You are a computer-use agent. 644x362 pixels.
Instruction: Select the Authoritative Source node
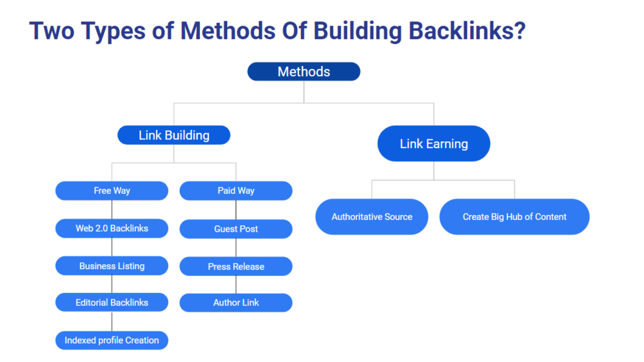pos(371,217)
